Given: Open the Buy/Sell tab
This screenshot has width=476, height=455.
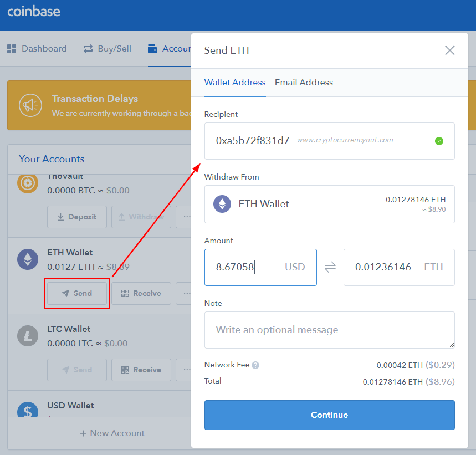Looking at the screenshot, I should click(x=107, y=49).
